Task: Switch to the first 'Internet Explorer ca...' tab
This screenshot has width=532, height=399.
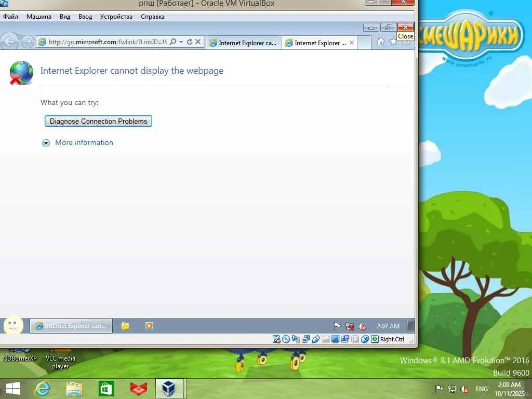Action: pyautogui.click(x=244, y=43)
